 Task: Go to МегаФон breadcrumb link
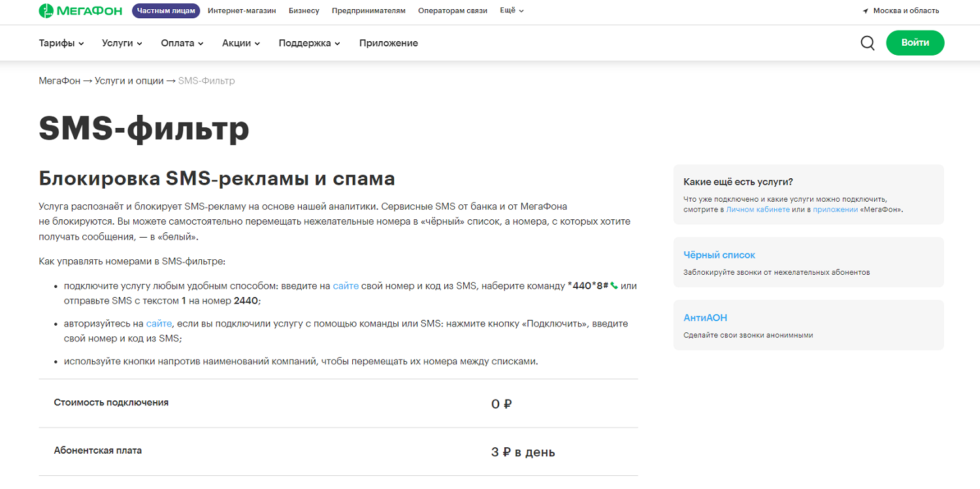59,81
